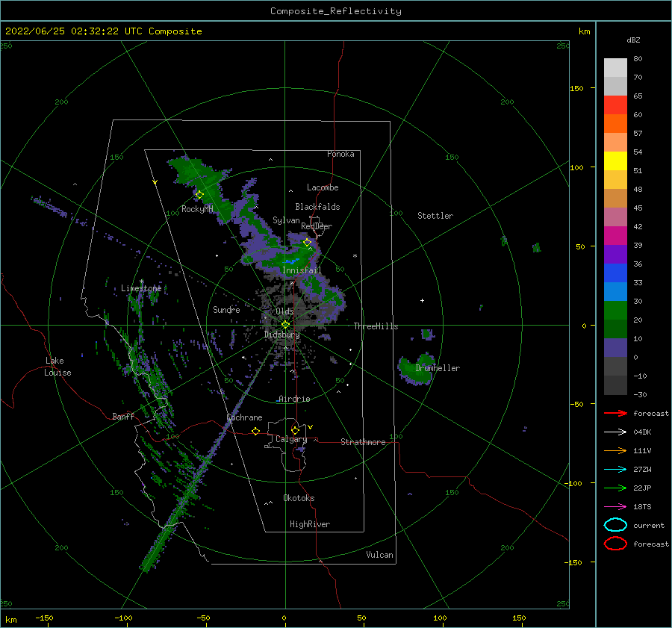The height and width of the screenshot is (628, 672).
Task: Click the Innisfail label
Action: (302, 270)
